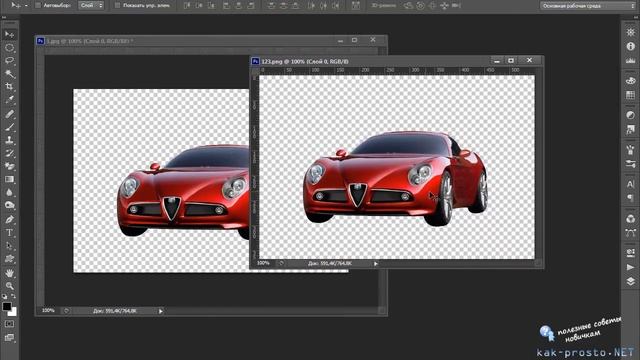The width and height of the screenshot is (640, 360).
Task: Enable the Показать упр. элем. checkbox
Action: click(118, 5)
